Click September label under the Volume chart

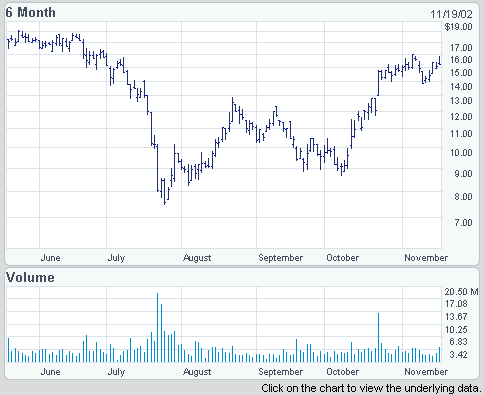(281, 372)
